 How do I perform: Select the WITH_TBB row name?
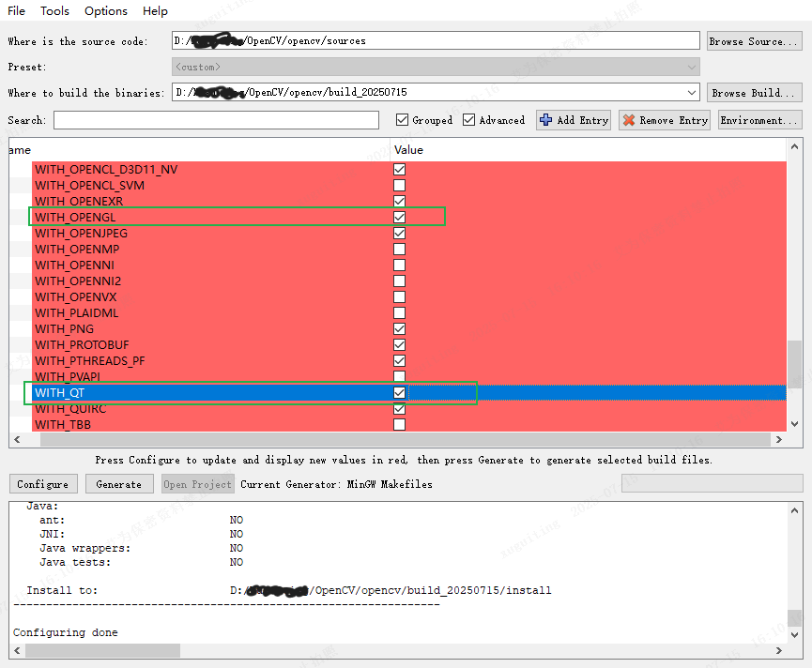point(63,424)
